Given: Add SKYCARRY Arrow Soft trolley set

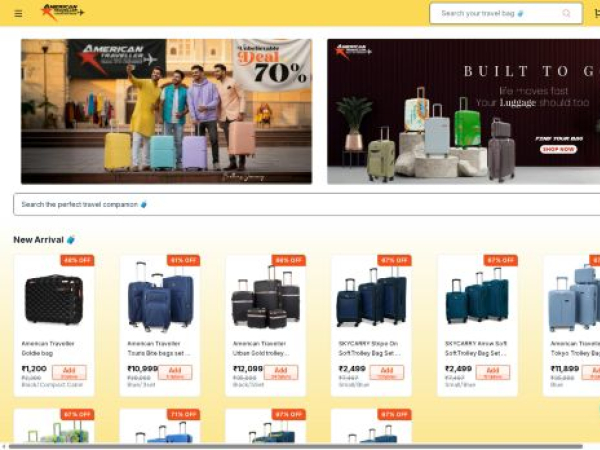Looking at the screenshot, I should coord(492,372).
